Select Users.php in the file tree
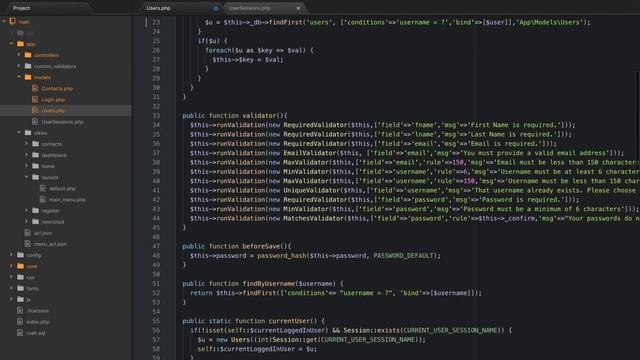Image resolution: width=640 pixels, height=360 pixels. point(53,111)
